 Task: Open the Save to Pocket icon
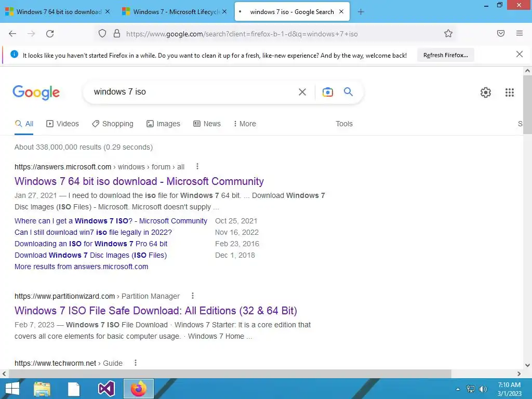point(501,33)
